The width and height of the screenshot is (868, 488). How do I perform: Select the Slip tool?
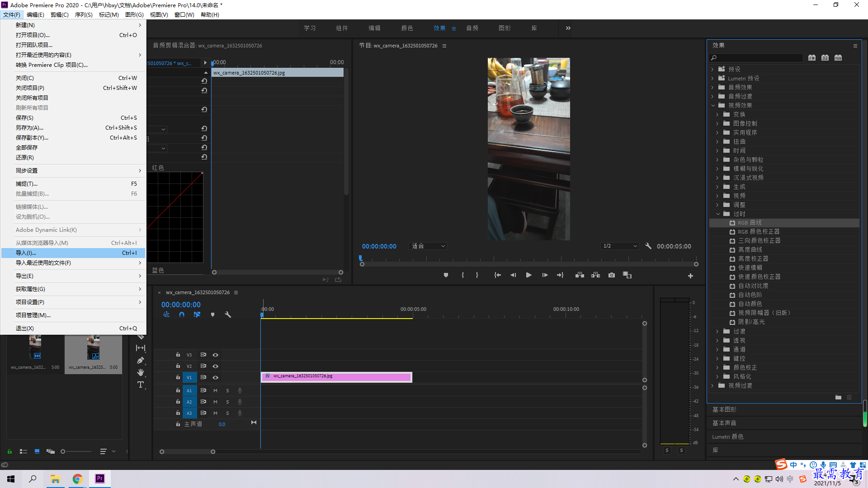[x=141, y=348]
